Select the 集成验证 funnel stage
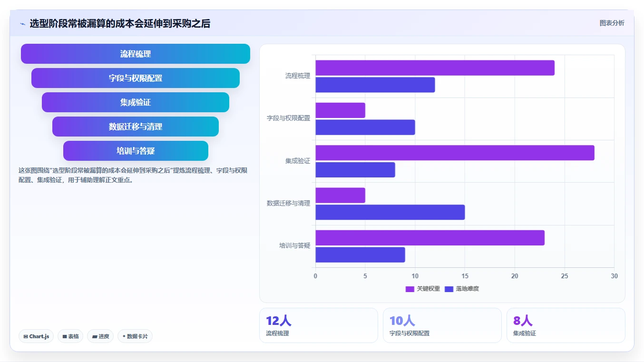The width and height of the screenshot is (644, 362). pyautogui.click(x=136, y=102)
